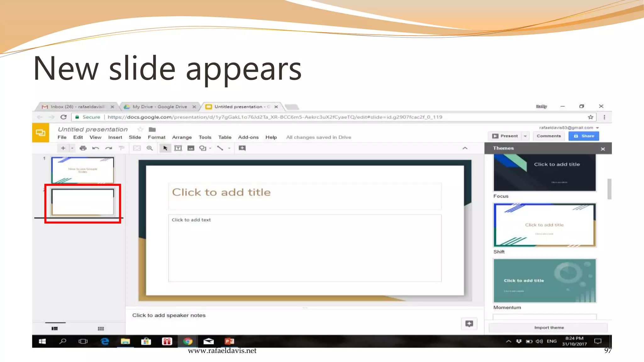Viewport: 644px width, 362px height.
Task: Open the Shape tool dropdown arrow
Action: pyautogui.click(x=210, y=148)
